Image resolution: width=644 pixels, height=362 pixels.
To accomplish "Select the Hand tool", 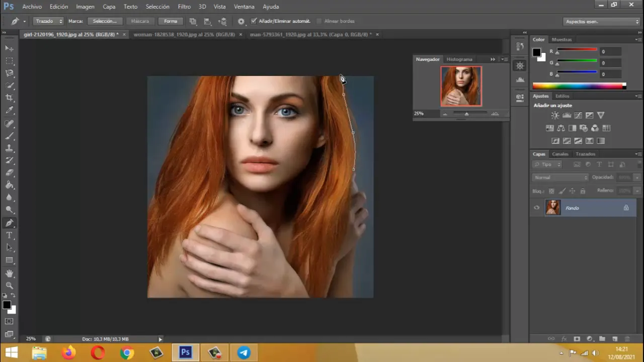I will click(x=9, y=273).
